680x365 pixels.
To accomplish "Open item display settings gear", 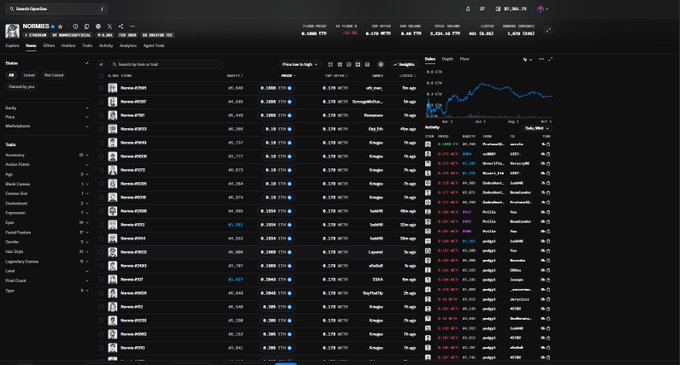I will 381,64.
